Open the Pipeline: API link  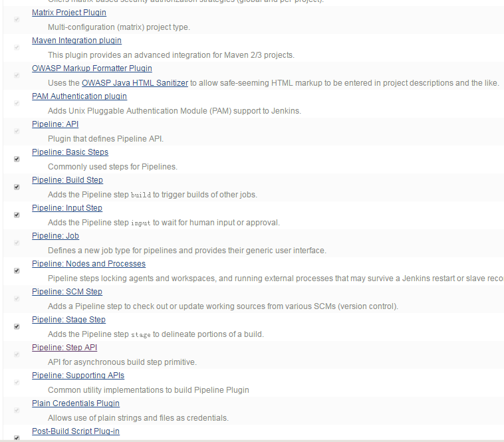(55, 124)
